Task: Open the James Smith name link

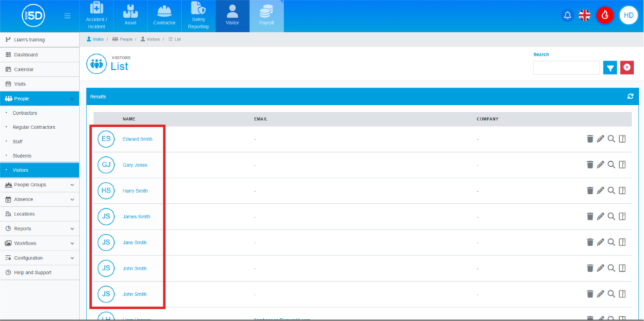Action: (x=136, y=217)
